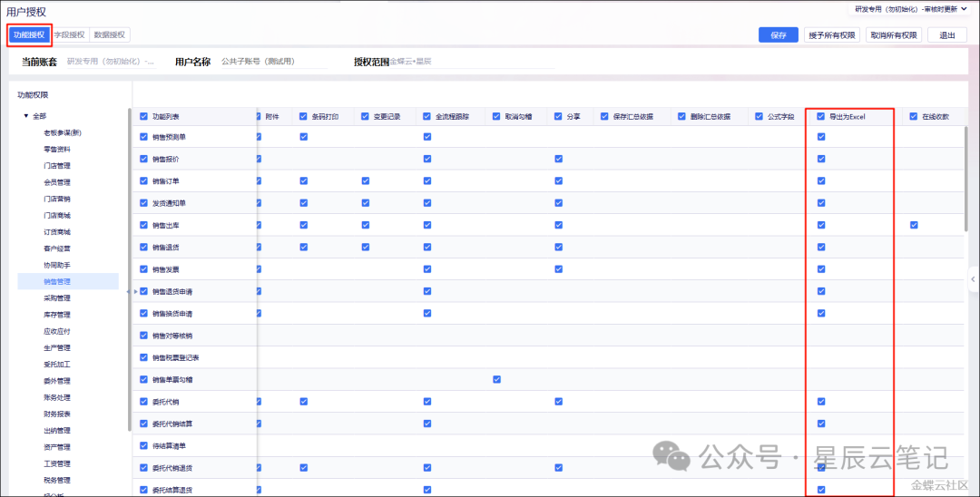Select 采购管理 in the function tree
This screenshot has height=497, width=980.
[x=57, y=297]
